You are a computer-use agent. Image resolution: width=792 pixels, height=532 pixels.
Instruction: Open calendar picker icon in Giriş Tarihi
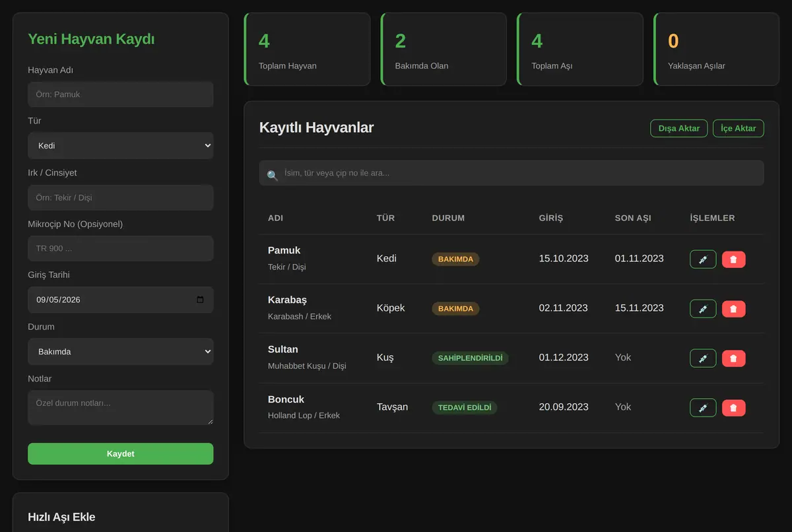click(x=201, y=300)
